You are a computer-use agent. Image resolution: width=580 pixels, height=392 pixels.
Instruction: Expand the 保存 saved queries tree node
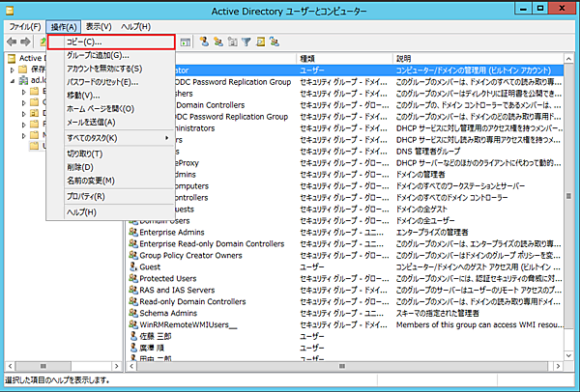pos(13,70)
